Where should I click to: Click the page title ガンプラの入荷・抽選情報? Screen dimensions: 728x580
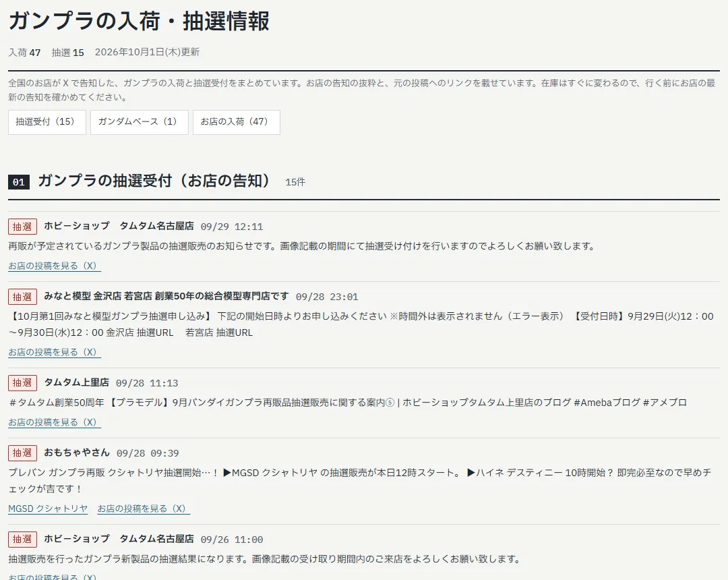139,21
